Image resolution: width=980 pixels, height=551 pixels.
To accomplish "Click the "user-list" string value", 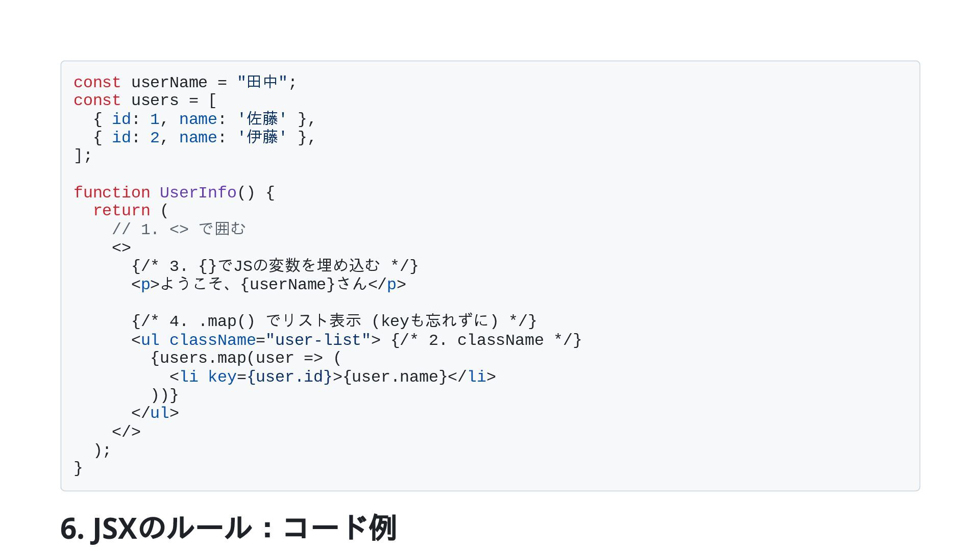I will (x=318, y=340).
